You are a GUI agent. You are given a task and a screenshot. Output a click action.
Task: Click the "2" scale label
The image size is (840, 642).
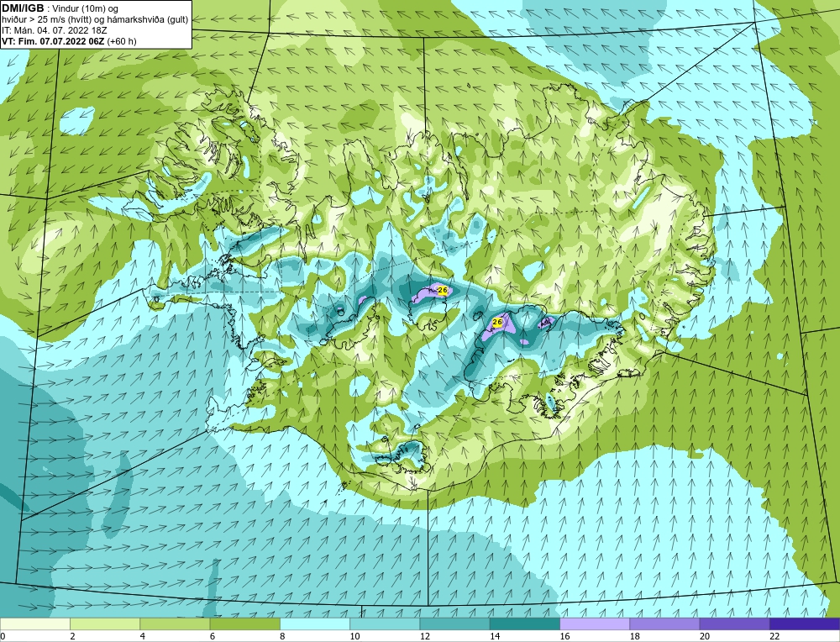72,636
